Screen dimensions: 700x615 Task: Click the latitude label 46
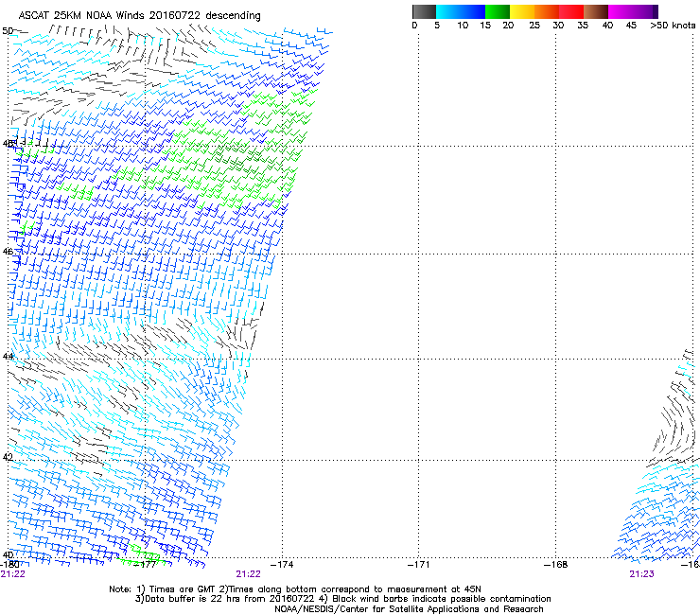[x=8, y=252]
